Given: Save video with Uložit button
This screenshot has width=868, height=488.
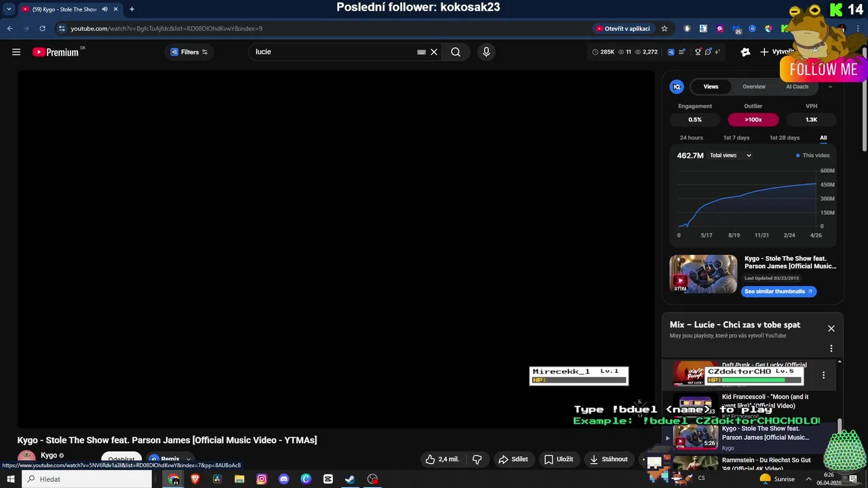Looking at the screenshot, I should pos(559,460).
